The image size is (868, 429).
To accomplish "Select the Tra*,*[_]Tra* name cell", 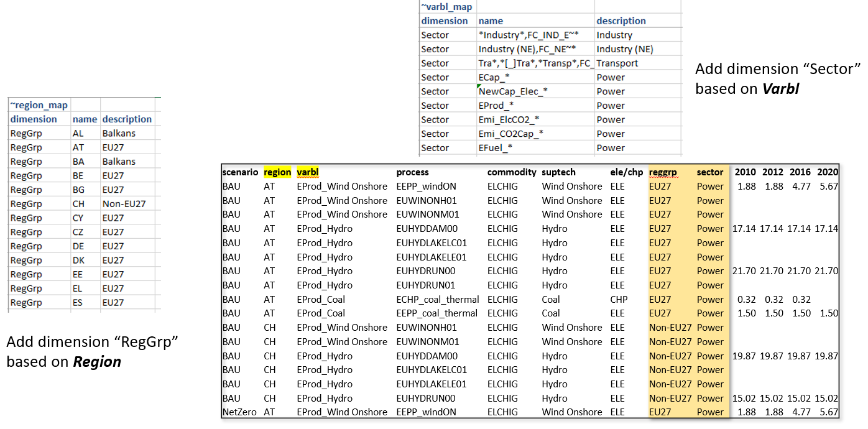I will [535, 63].
